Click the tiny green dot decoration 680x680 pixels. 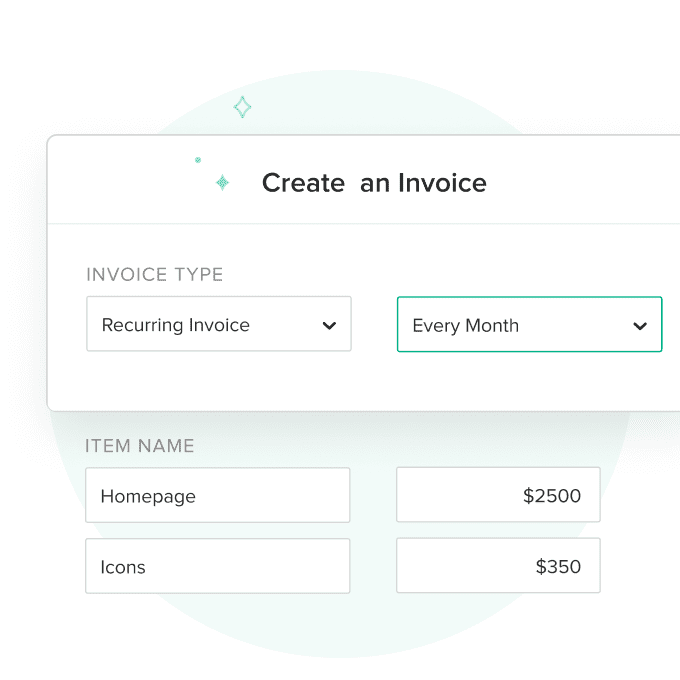pos(198,160)
